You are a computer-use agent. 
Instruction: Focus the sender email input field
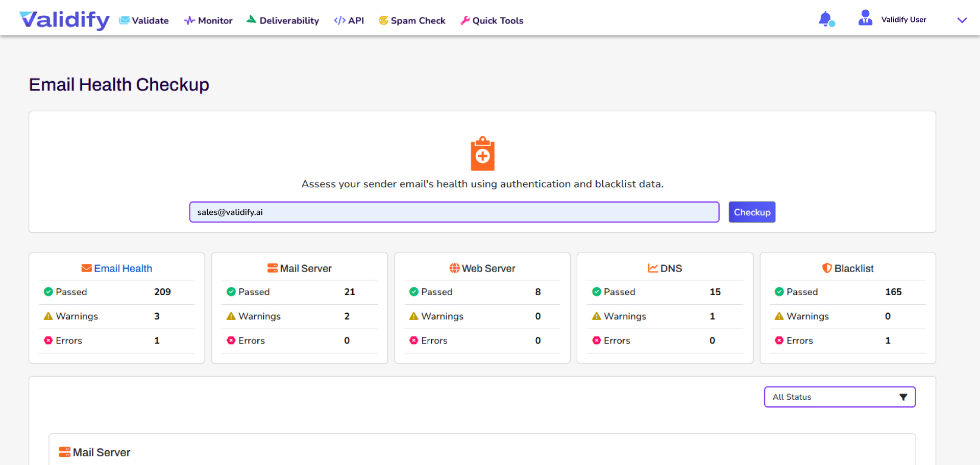point(454,212)
